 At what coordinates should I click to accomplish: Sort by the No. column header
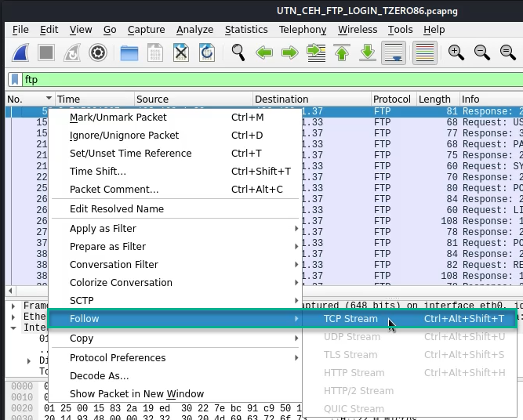coord(30,100)
